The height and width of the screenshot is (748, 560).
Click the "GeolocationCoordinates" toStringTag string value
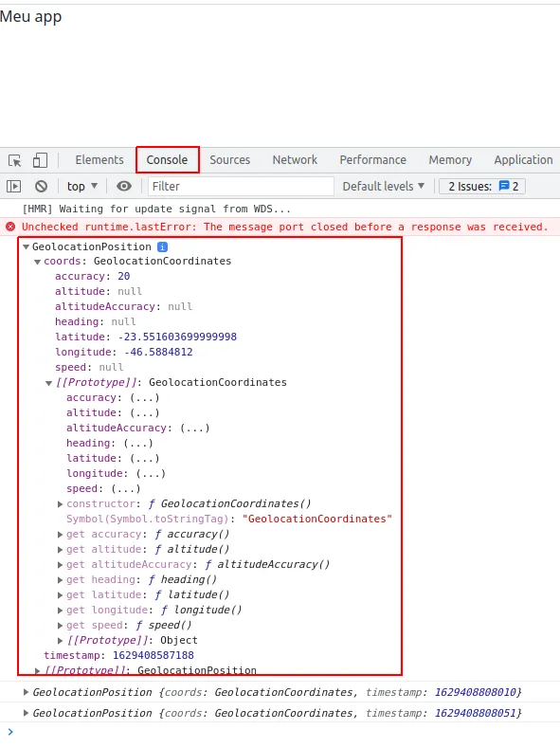(316, 519)
